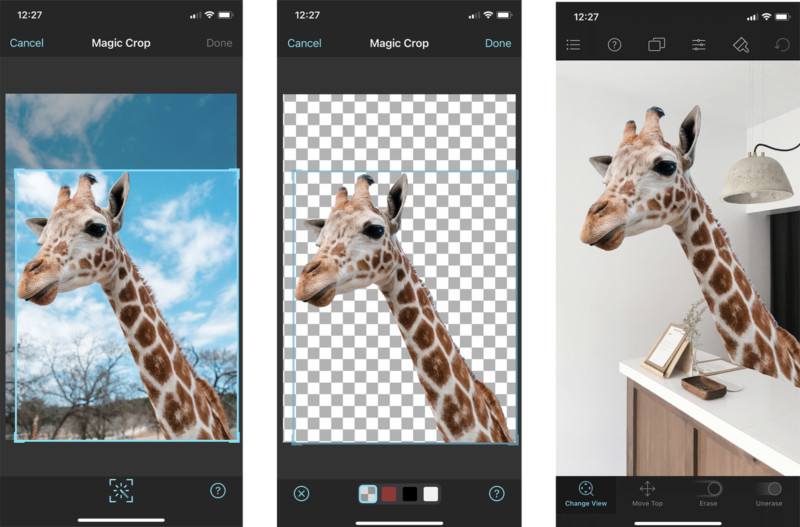Image resolution: width=800 pixels, height=527 pixels.
Task: Toggle the Erase switch
Action: point(709,488)
